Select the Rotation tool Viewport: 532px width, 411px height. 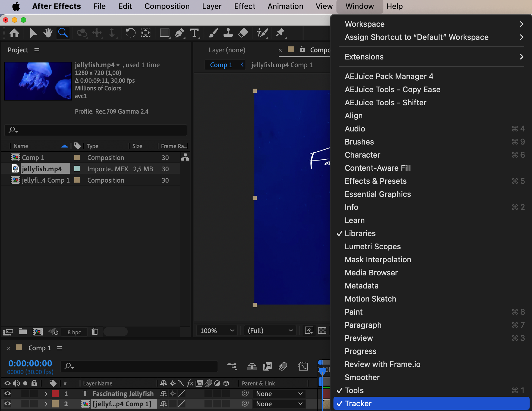130,33
